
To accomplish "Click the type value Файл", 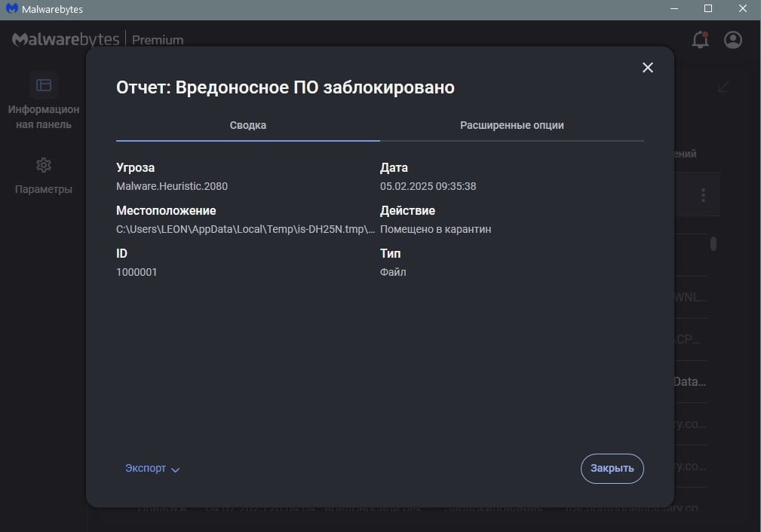I will (393, 272).
